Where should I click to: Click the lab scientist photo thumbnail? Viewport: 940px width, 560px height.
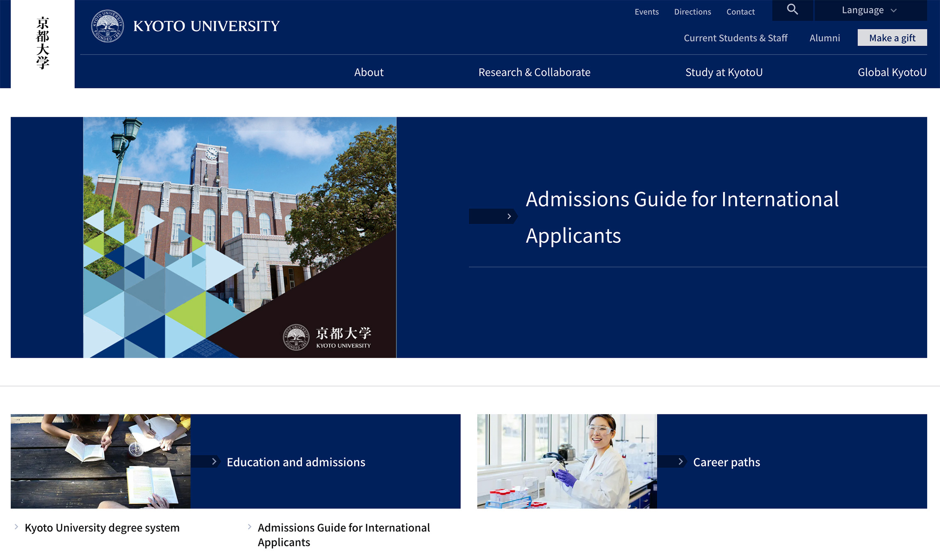pos(567,461)
